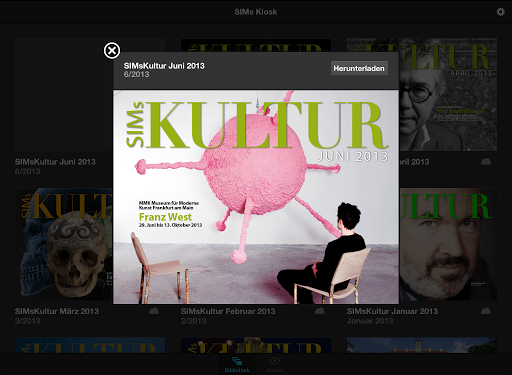Tap cloud download icon for April 2013
Viewport: 512px width, 375px height.
pos(486,162)
